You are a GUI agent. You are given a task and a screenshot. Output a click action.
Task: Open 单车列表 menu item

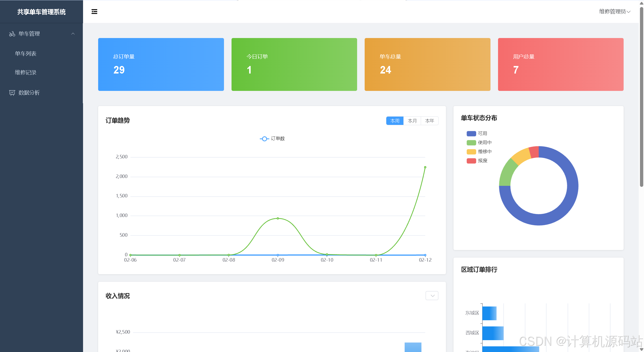pos(26,54)
